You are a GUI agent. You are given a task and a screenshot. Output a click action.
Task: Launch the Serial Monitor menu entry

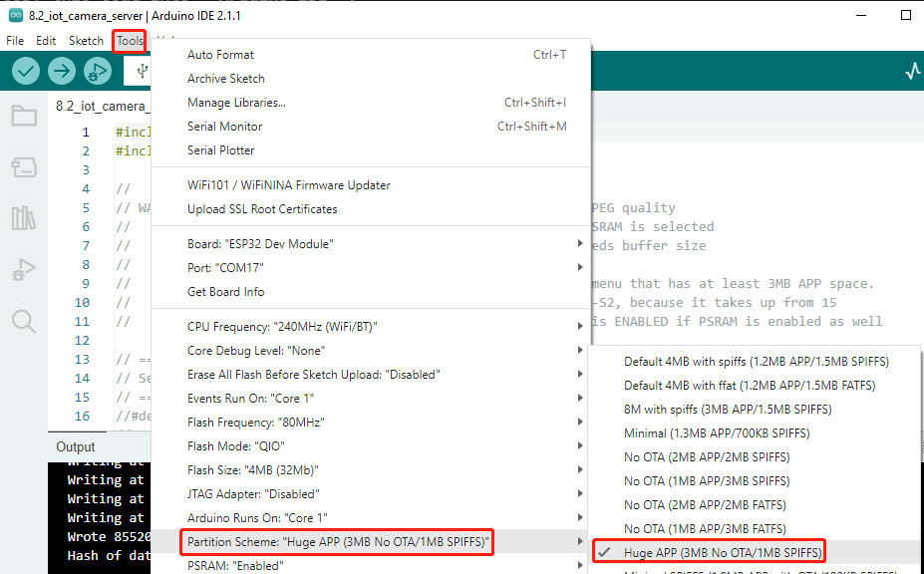tap(371, 127)
